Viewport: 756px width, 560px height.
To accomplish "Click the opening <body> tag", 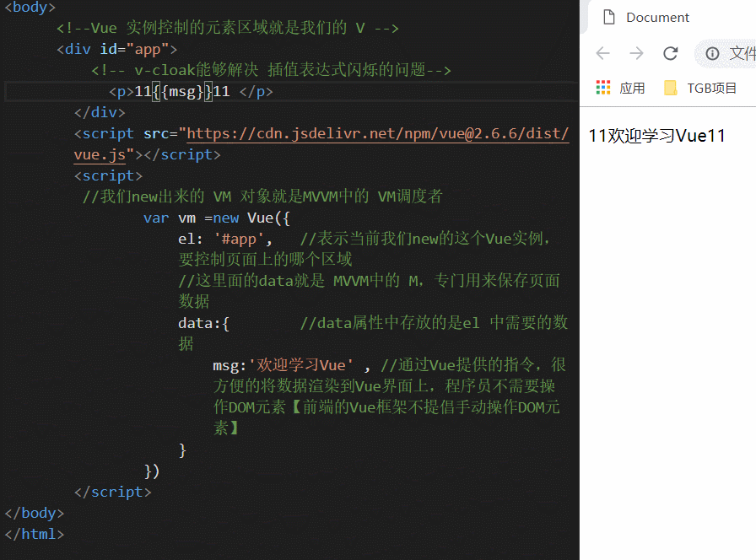I will click(x=30, y=8).
